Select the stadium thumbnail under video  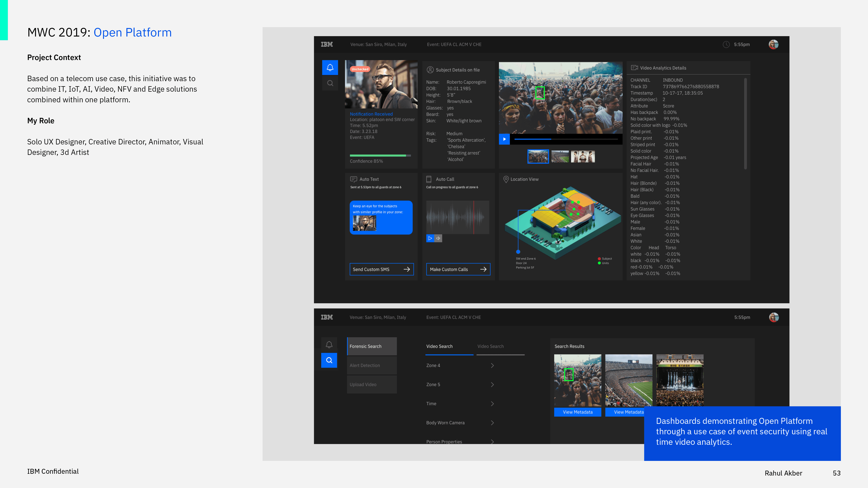coord(560,157)
